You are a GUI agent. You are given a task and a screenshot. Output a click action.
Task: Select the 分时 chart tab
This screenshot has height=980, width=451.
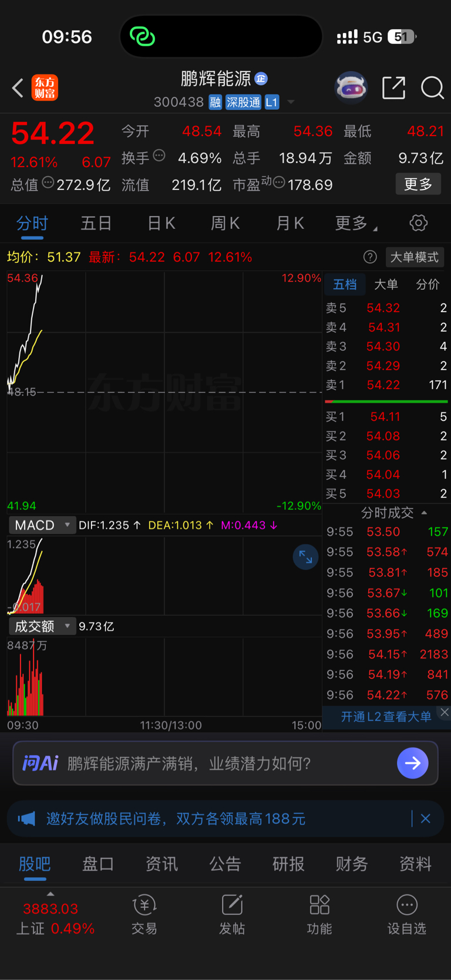32,224
